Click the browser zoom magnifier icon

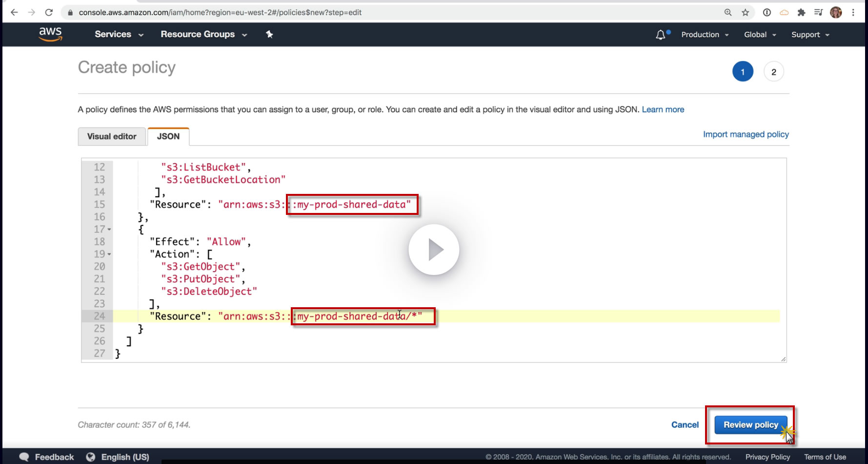pos(728,13)
